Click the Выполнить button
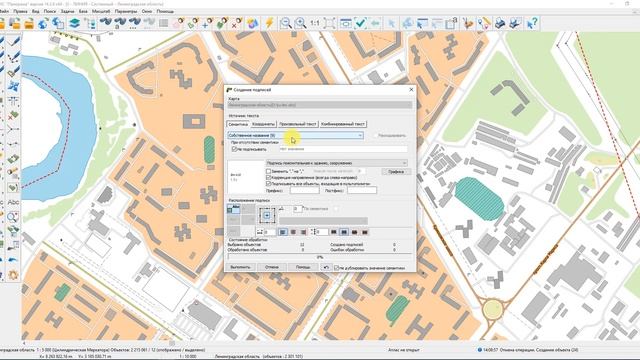 click(240, 267)
